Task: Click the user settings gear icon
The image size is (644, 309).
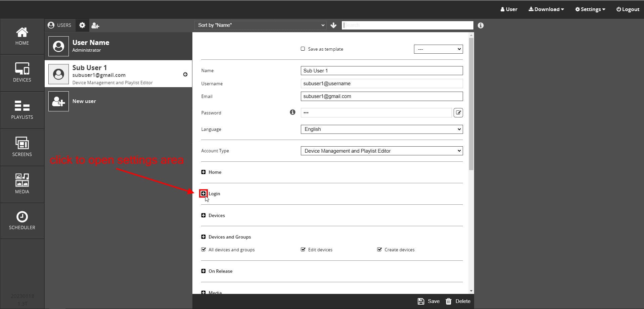Action: coord(82,25)
